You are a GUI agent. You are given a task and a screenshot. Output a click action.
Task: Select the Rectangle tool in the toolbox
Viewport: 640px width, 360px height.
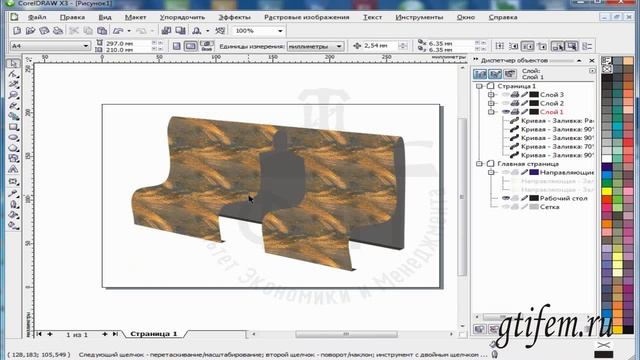click(13, 127)
